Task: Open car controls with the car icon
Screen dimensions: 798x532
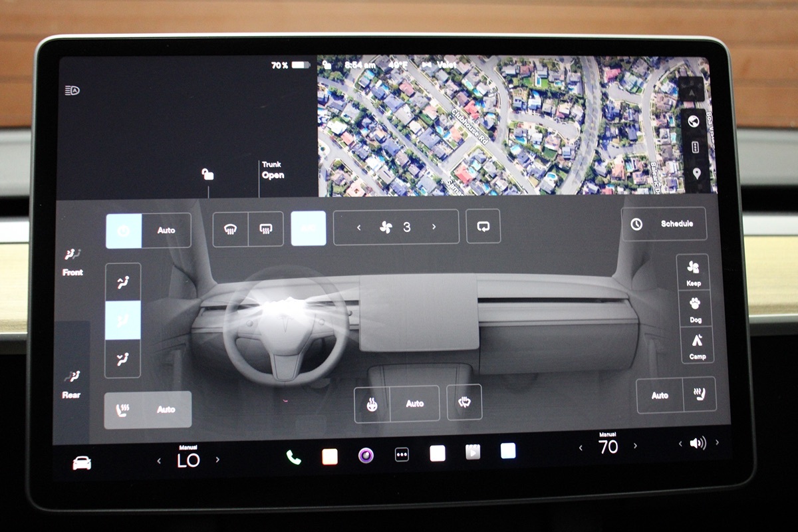Action: pos(82,463)
